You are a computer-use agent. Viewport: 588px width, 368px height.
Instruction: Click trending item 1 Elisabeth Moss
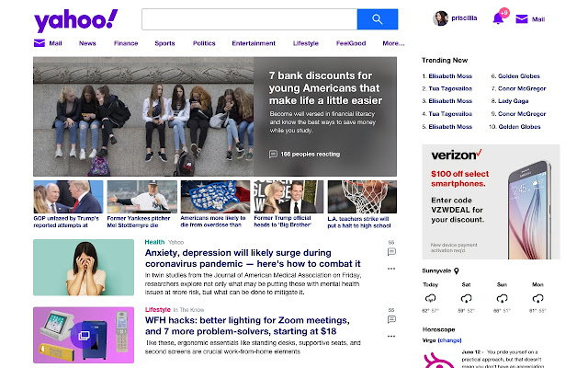click(450, 75)
